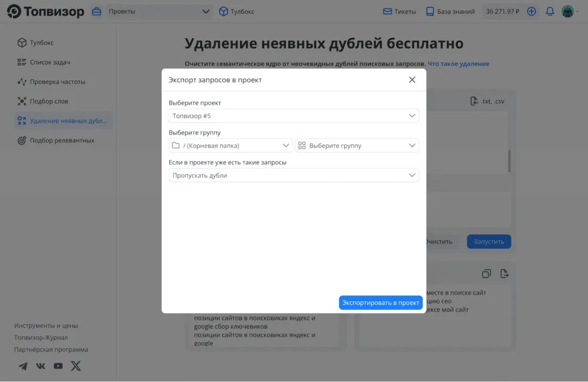Open Партнёрская программа link
This screenshot has height=382, width=588.
[x=51, y=350]
